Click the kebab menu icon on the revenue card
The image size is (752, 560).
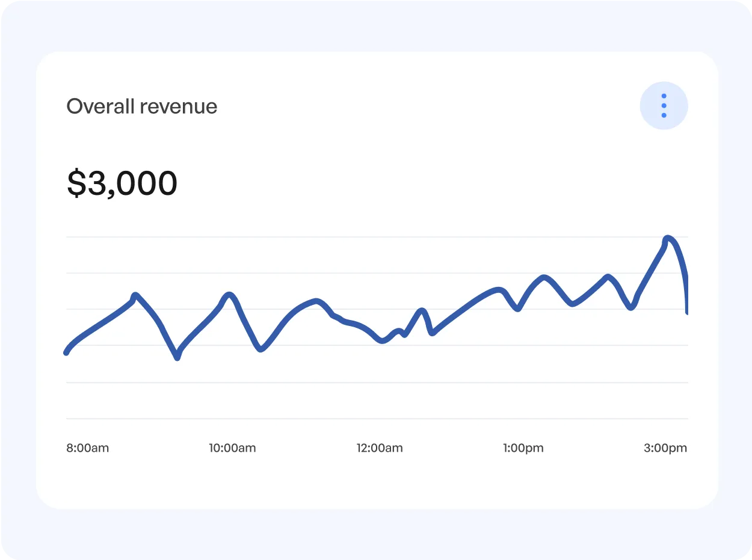(x=664, y=105)
